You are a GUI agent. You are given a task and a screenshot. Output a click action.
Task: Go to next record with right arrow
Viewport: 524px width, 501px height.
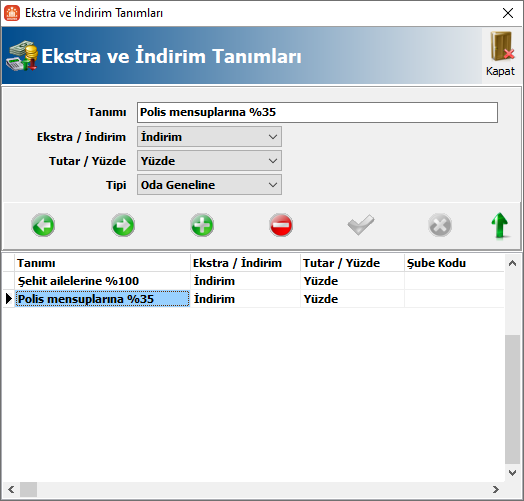(123, 225)
